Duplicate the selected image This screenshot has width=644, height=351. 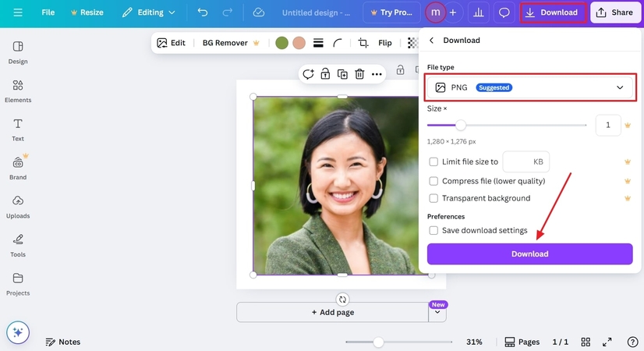point(342,74)
